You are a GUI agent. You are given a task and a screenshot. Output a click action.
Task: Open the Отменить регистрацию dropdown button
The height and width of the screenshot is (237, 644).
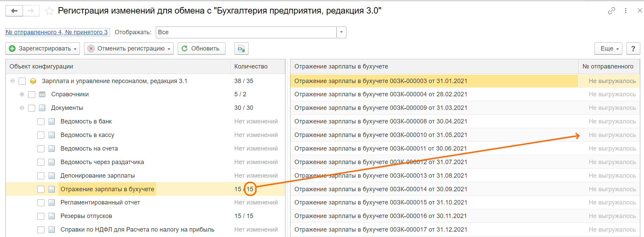click(129, 48)
